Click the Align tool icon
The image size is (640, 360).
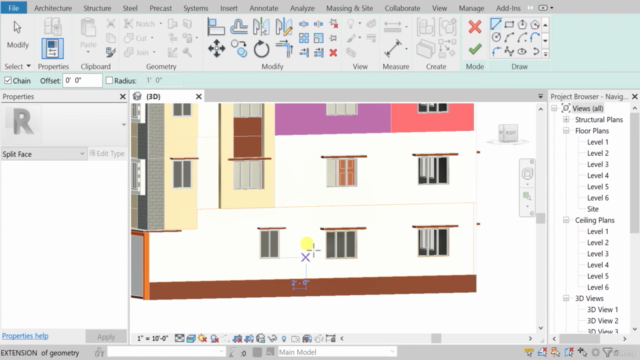(x=216, y=27)
